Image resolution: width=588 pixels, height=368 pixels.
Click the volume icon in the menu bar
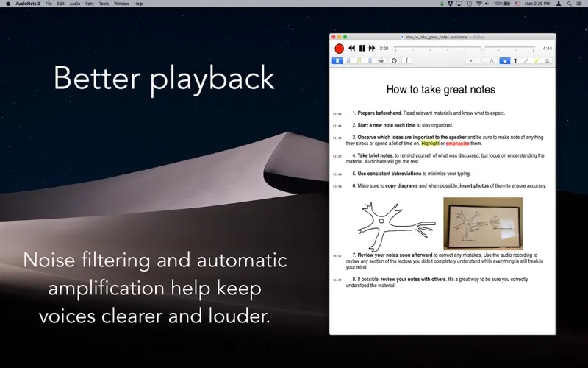pos(487,4)
